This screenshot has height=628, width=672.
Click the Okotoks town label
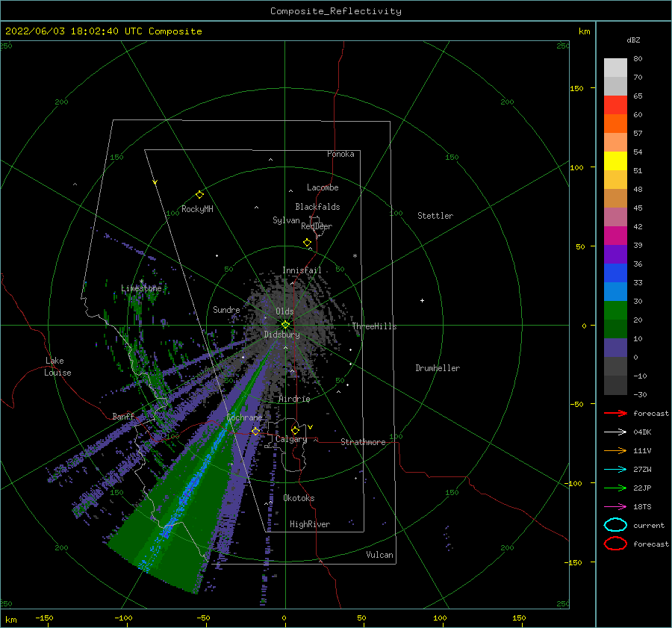pos(299,498)
